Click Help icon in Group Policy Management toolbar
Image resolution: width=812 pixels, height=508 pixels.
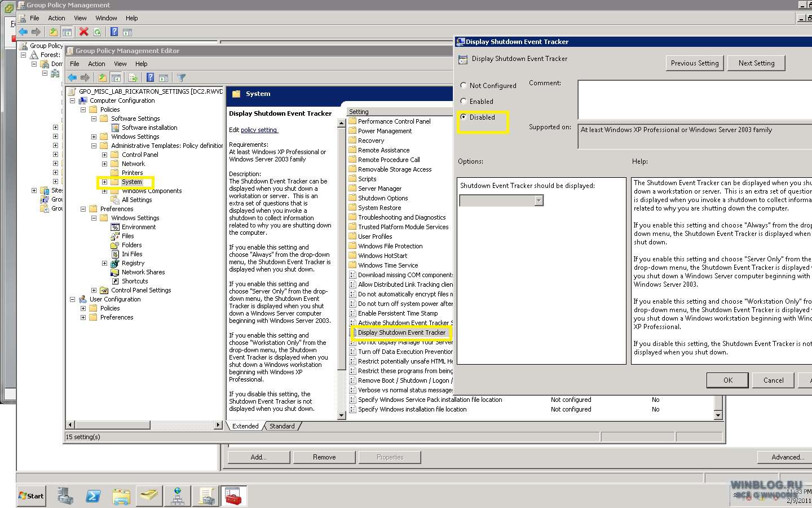pyautogui.click(x=114, y=32)
